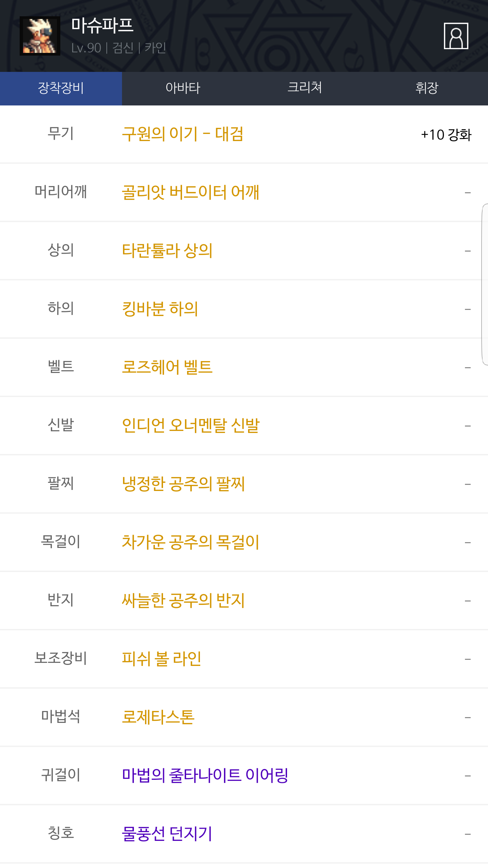Select the 휘장 tab

[x=427, y=88]
